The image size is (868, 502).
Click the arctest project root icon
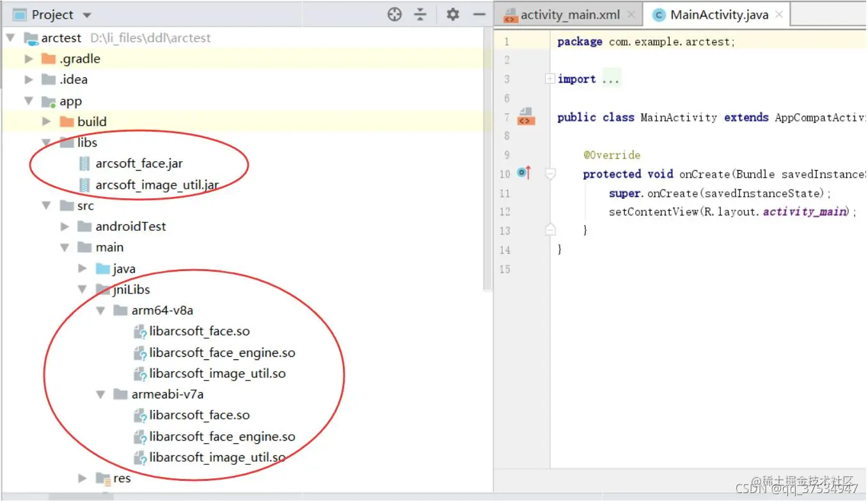pos(31,38)
